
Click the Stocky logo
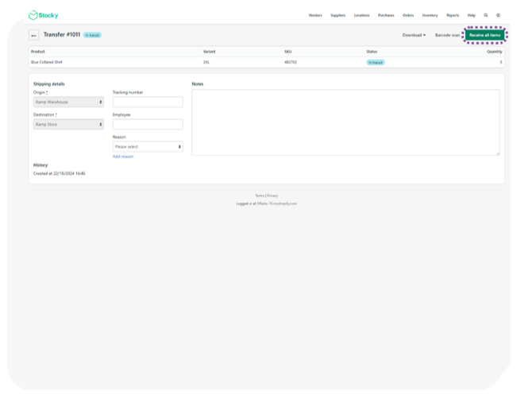click(x=43, y=15)
